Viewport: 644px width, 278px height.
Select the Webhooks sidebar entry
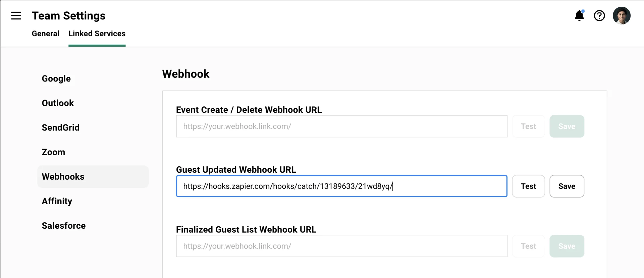click(63, 176)
